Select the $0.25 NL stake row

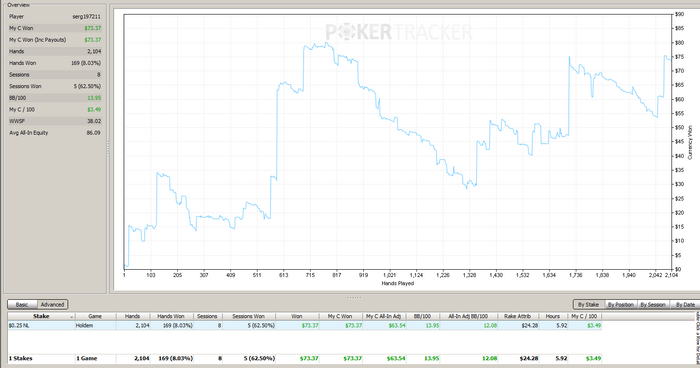click(x=304, y=326)
